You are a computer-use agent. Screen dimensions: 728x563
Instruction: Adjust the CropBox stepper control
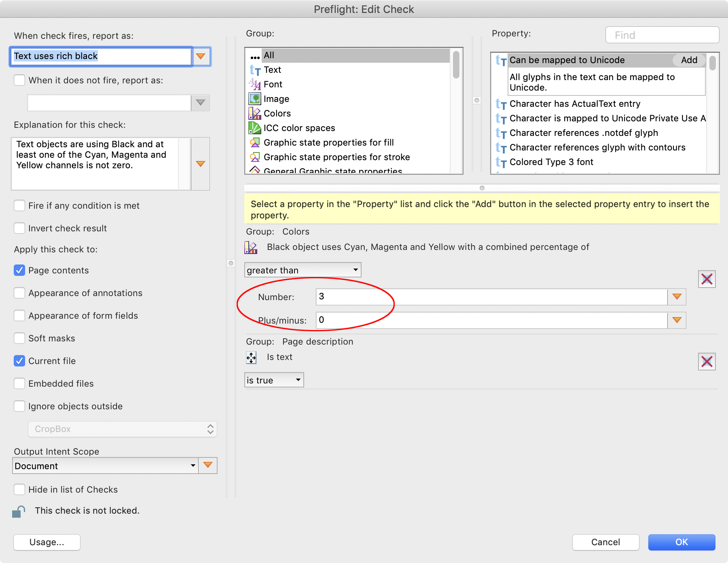click(x=210, y=429)
